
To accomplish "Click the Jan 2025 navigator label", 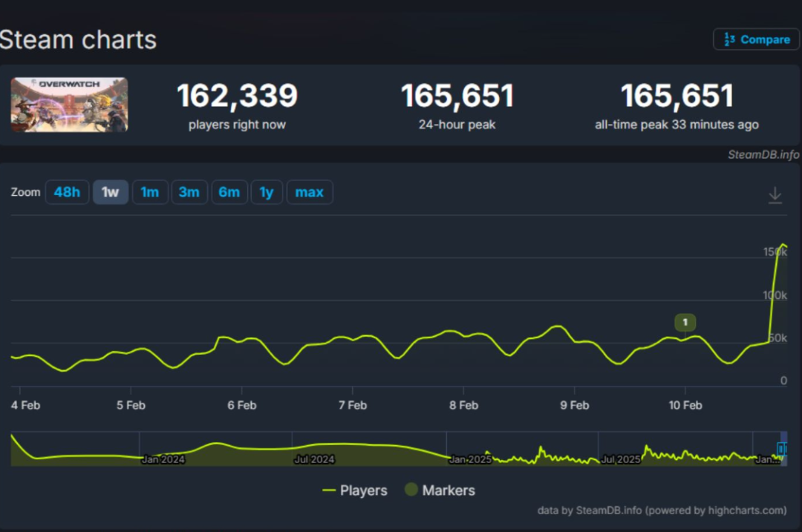I will pos(470,459).
